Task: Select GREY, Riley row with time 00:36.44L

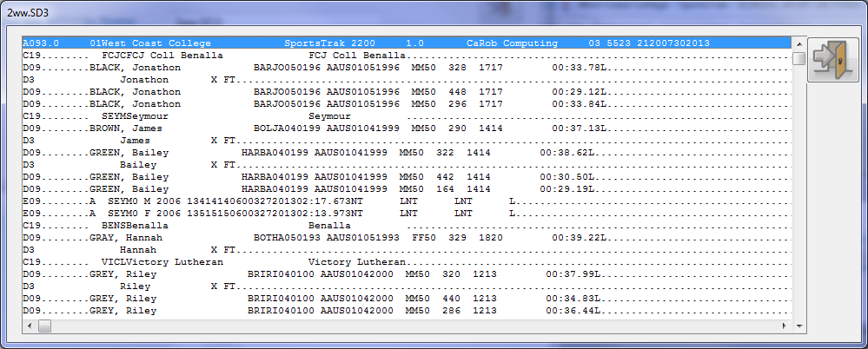Action: (x=407, y=311)
